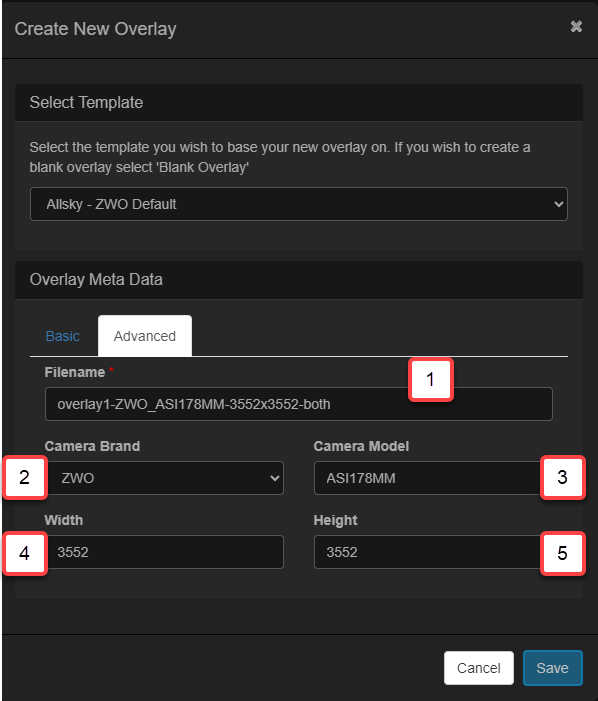Click the template instruction paragraph
598x701 pixels.
click(x=280, y=157)
